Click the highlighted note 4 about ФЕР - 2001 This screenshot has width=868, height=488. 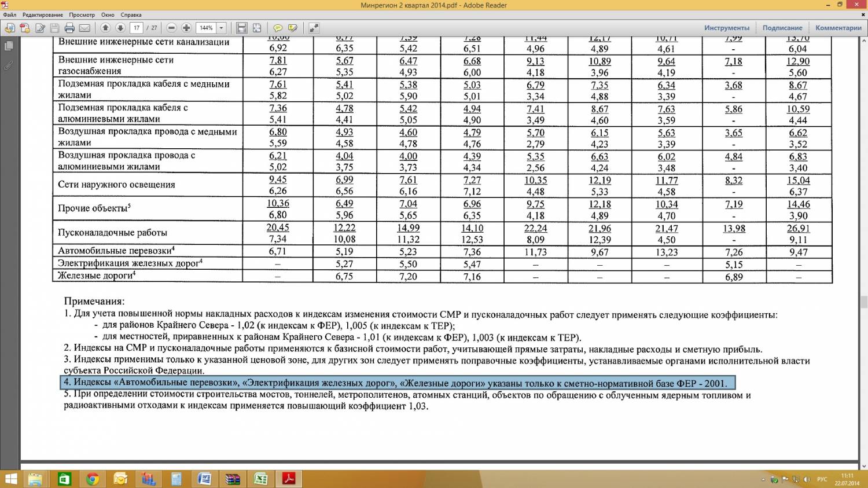398,383
